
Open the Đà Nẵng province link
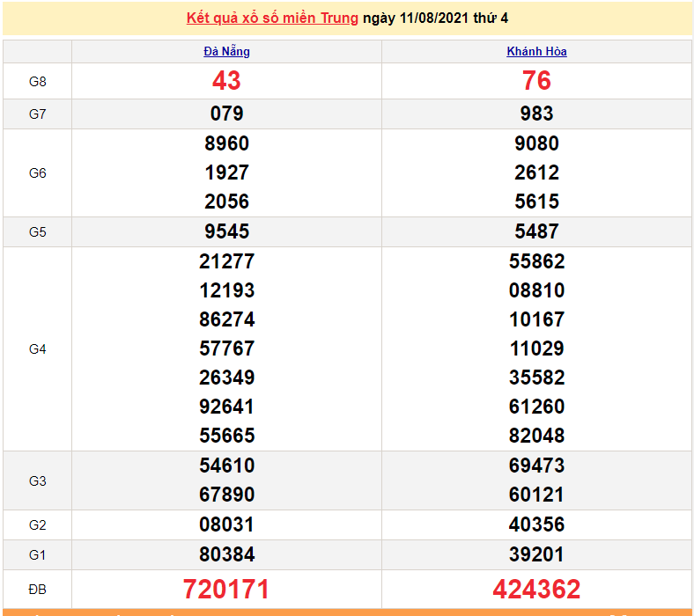[x=226, y=51]
